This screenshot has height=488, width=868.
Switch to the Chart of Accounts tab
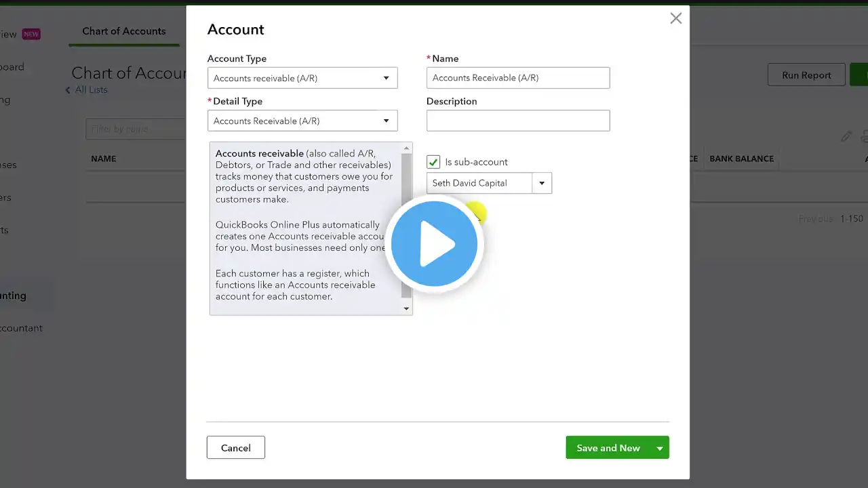[x=124, y=31]
